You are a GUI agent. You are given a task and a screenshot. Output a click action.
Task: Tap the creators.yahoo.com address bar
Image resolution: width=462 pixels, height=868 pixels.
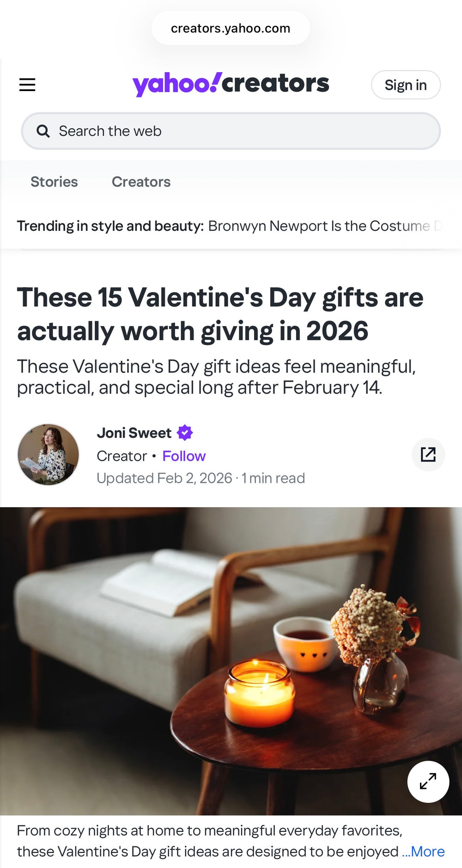(231, 28)
